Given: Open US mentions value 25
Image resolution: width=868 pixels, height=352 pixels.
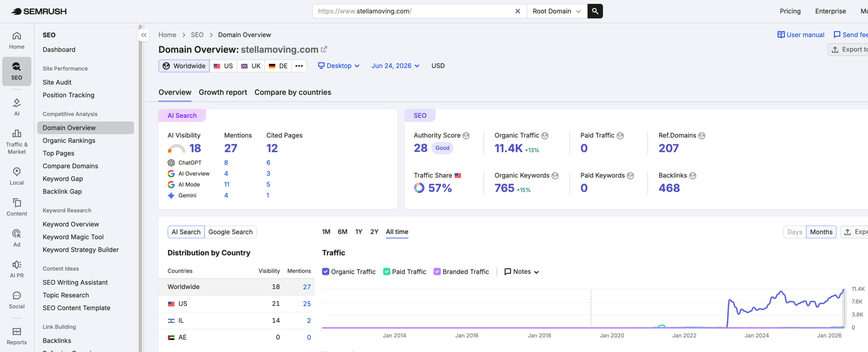Looking at the screenshot, I should 307,304.
